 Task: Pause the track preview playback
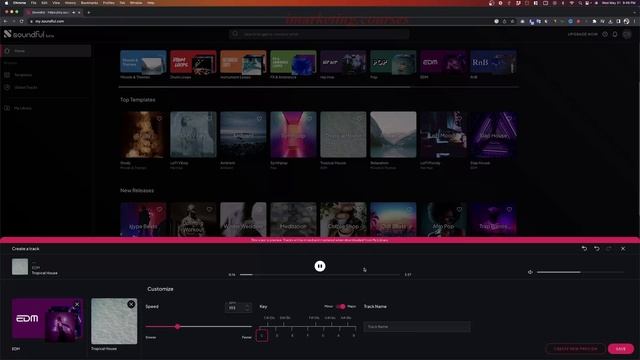click(320, 266)
